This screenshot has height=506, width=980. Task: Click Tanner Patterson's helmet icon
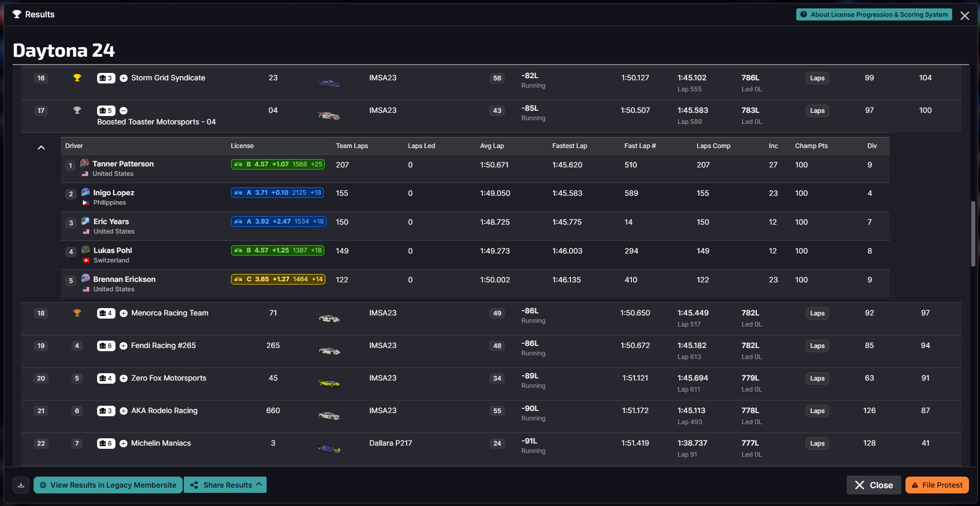click(x=85, y=164)
